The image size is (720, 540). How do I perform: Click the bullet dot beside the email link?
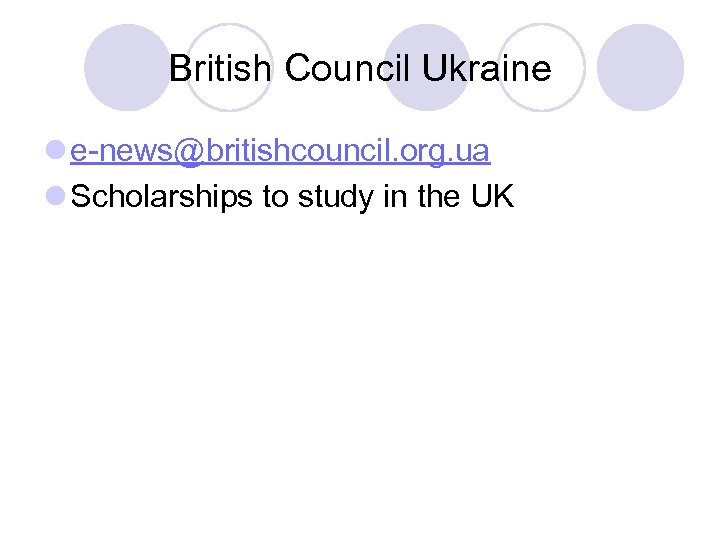[56, 152]
